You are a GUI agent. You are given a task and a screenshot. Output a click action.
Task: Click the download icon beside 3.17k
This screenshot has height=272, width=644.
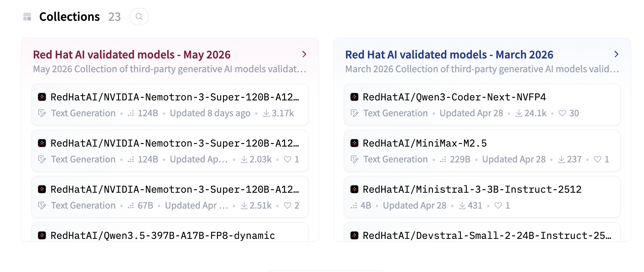pos(266,113)
